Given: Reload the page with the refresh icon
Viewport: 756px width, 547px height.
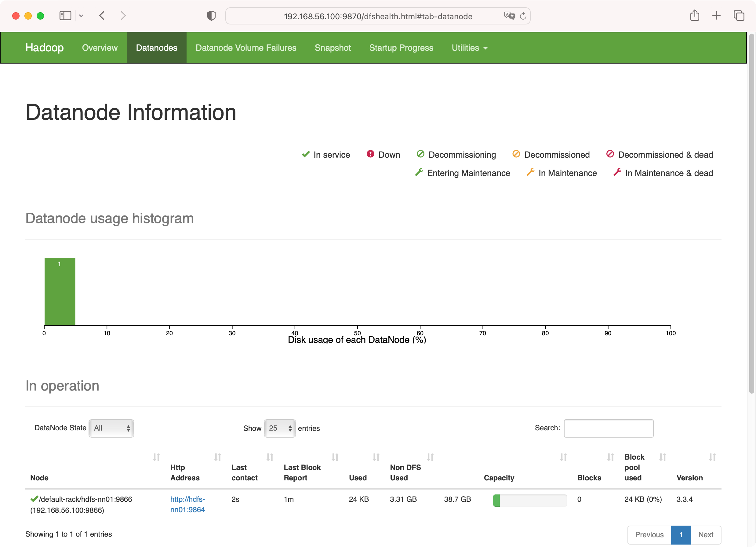Looking at the screenshot, I should tap(523, 16).
